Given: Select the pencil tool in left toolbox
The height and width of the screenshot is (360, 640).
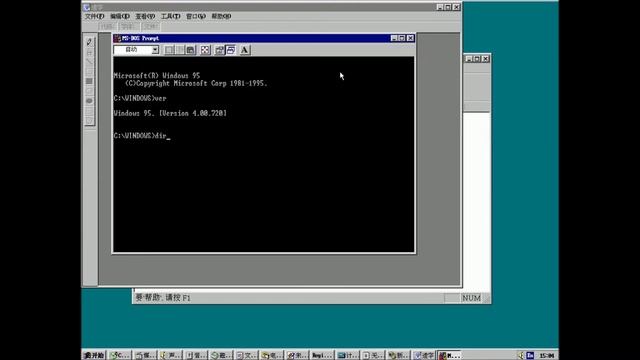Looking at the screenshot, I should click(89, 42).
